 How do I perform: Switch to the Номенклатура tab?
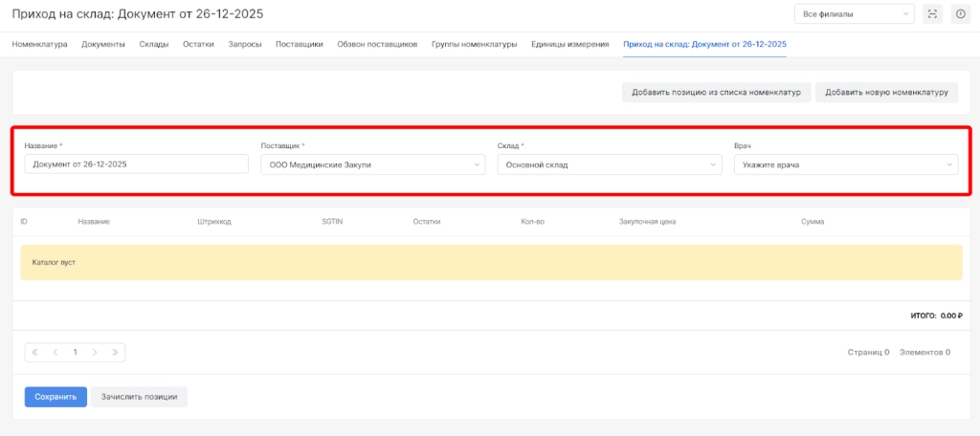point(39,44)
